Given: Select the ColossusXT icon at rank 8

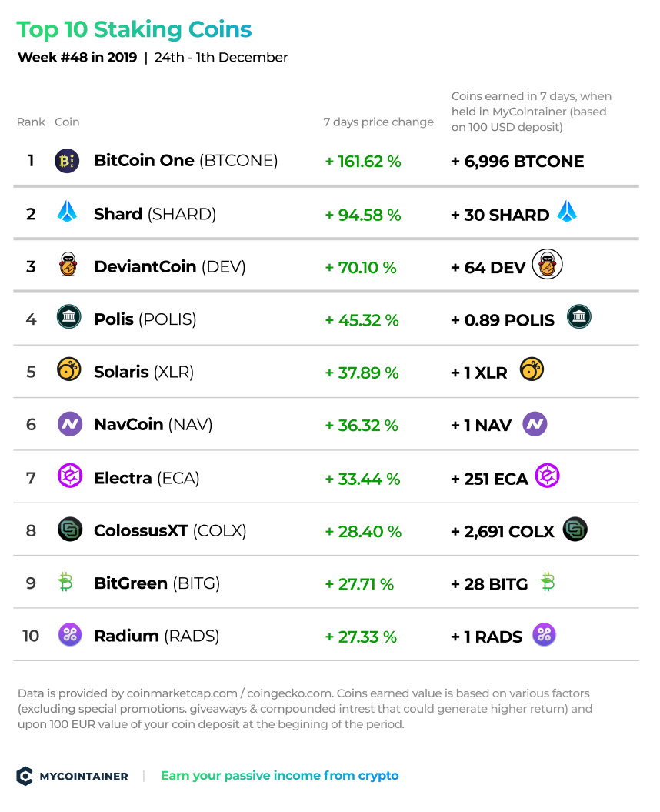Looking at the screenshot, I should click(70, 530).
